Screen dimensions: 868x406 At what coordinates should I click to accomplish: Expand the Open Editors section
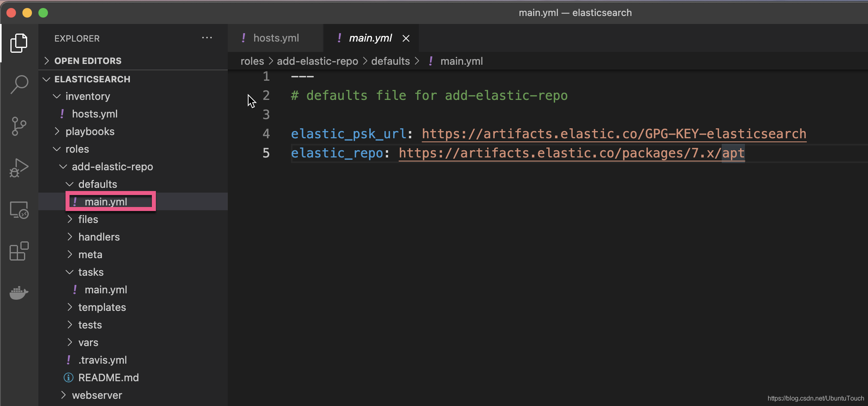point(133,61)
